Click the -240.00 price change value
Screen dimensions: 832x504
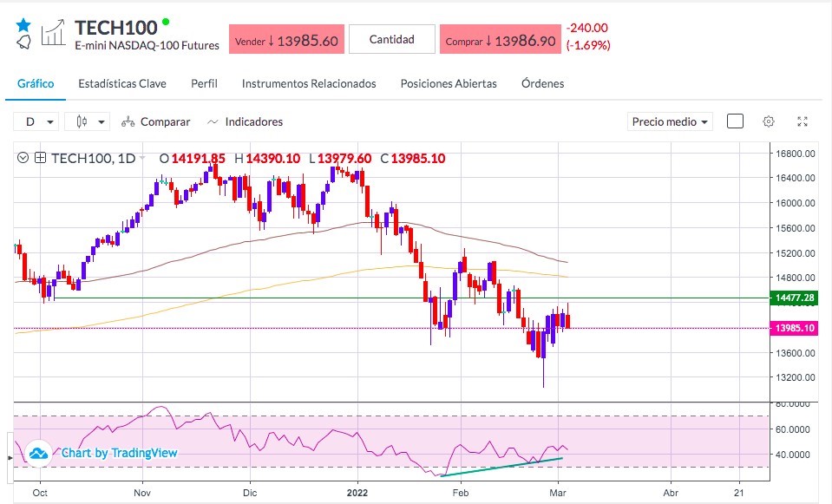[x=586, y=28]
